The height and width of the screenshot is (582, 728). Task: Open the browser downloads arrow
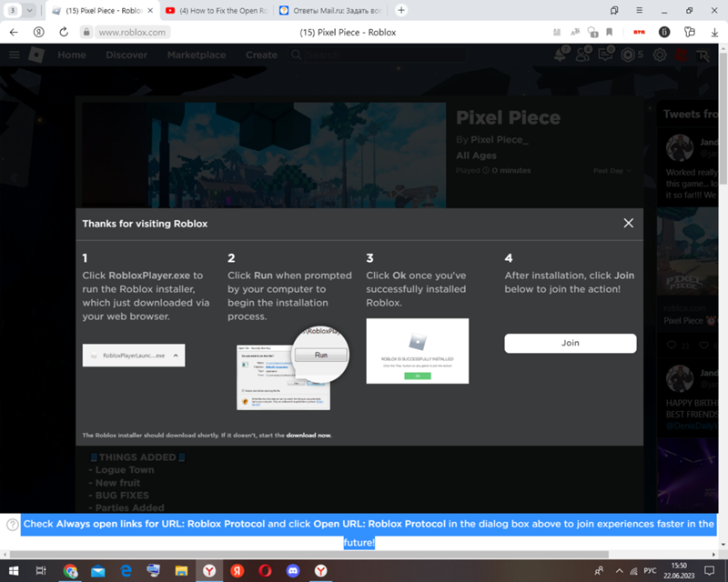(714, 32)
